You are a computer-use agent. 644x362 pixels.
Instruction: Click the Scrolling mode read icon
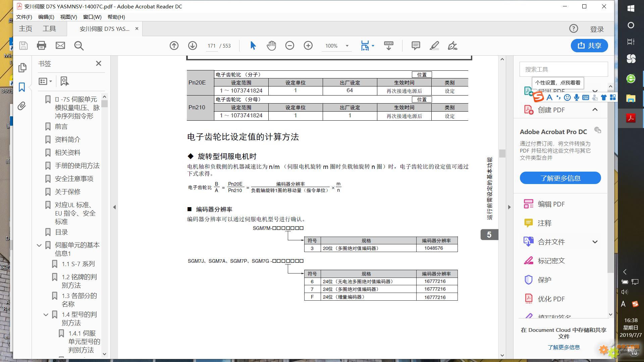[x=389, y=46]
